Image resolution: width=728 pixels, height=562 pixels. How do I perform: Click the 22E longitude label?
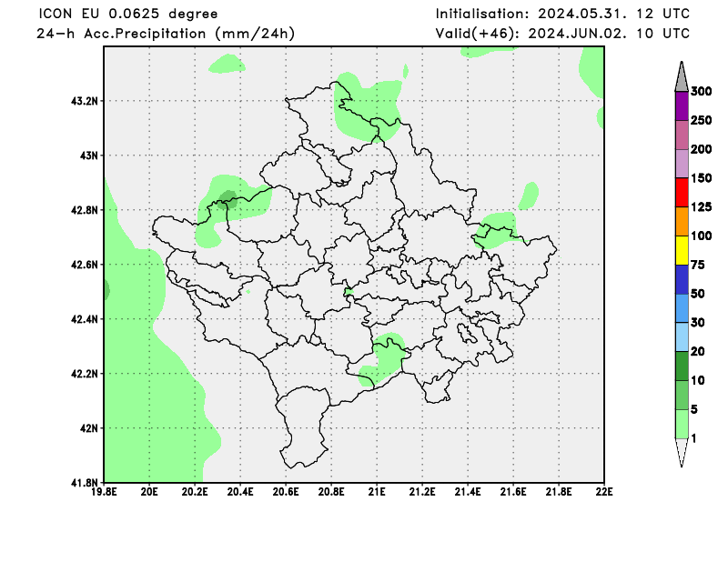coord(604,491)
